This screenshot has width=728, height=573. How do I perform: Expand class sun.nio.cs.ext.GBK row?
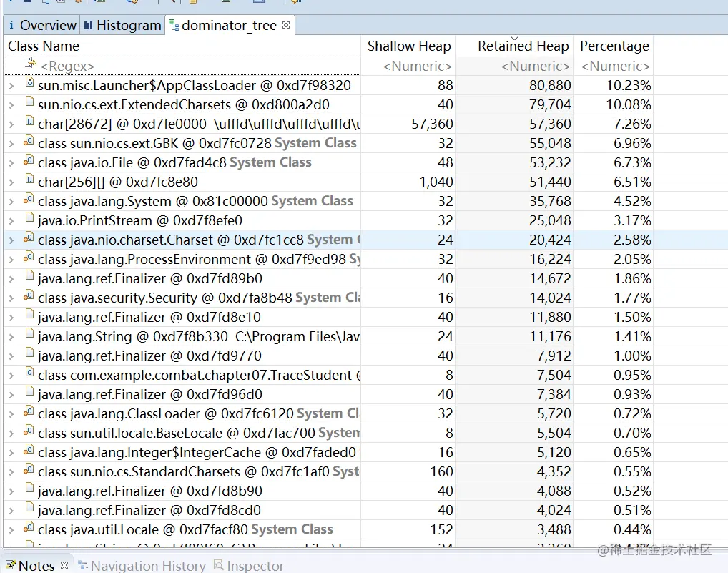coord(11,144)
